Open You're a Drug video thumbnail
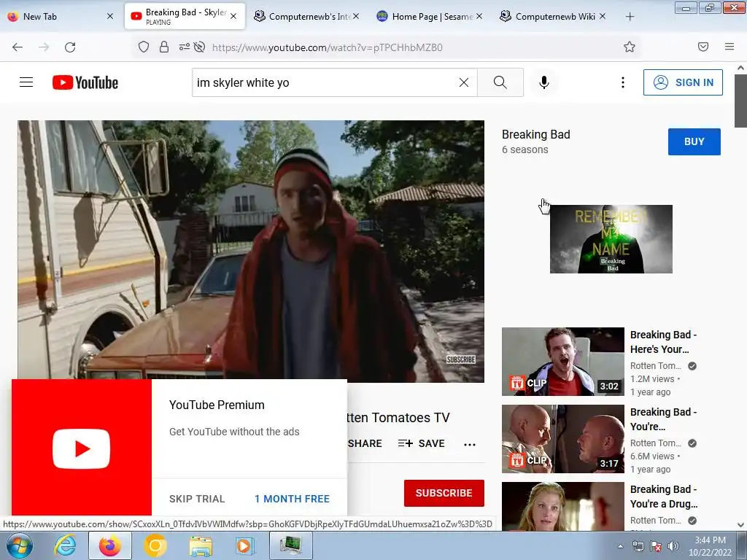 (x=562, y=506)
